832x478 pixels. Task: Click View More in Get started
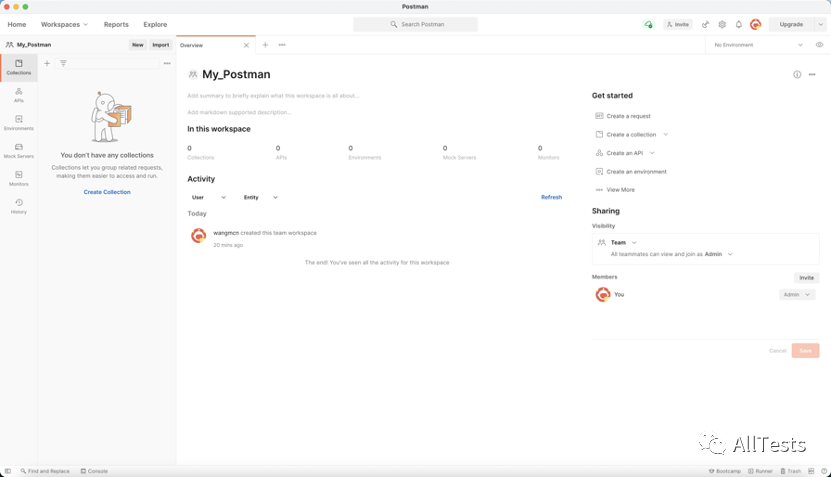[615, 190]
